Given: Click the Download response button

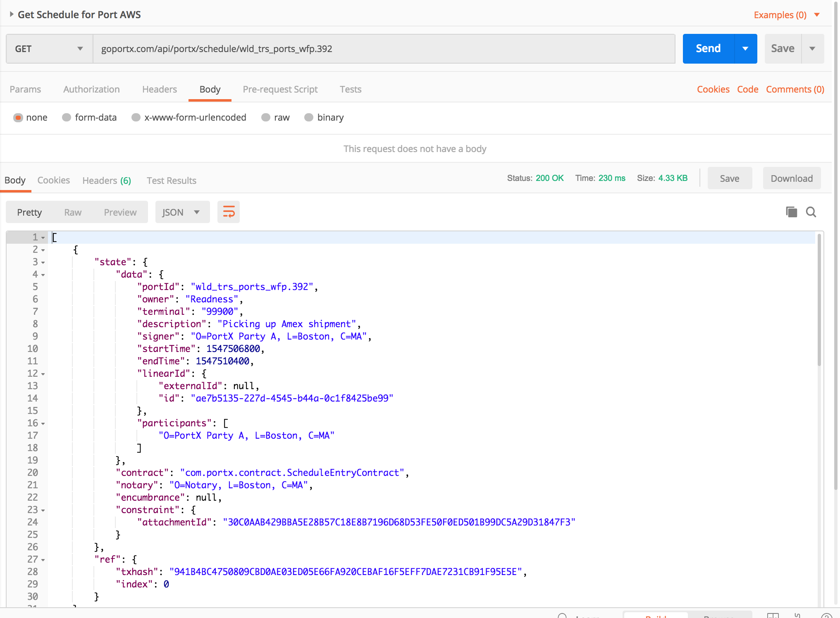Looking at the screenshot, I should [x=791, y=178].
